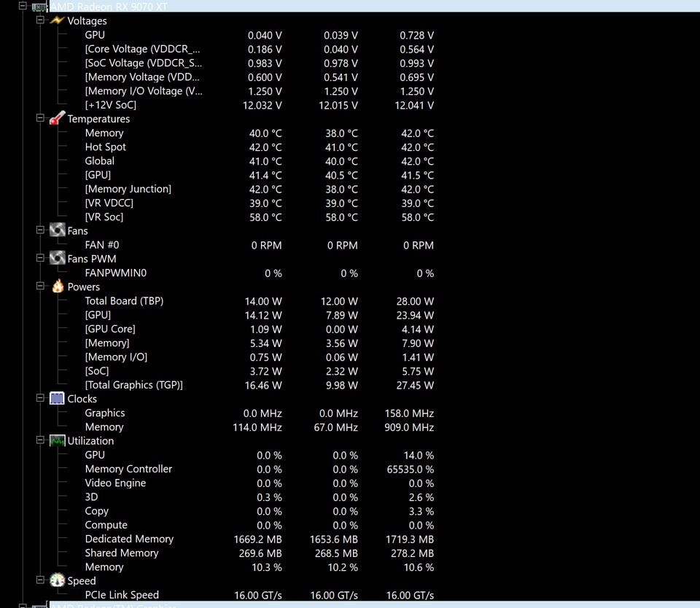Select the GPU voltage row
Screen dimensions: 700x608
(259, 35)
